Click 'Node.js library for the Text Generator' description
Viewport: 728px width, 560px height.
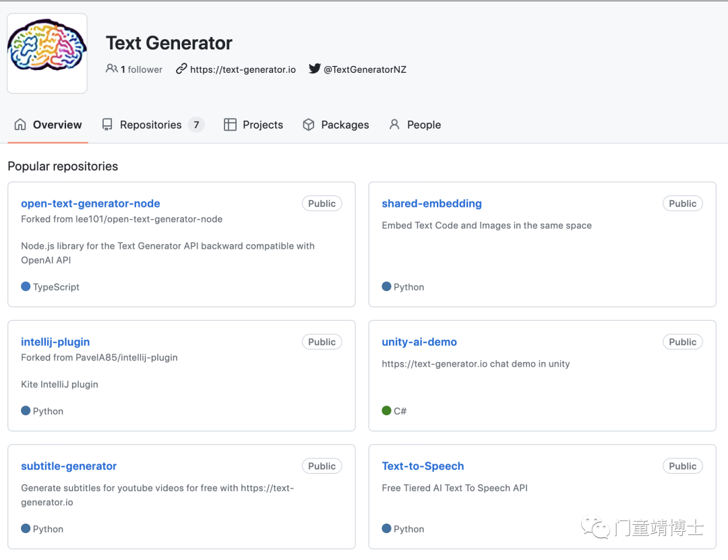click(168, 253)
